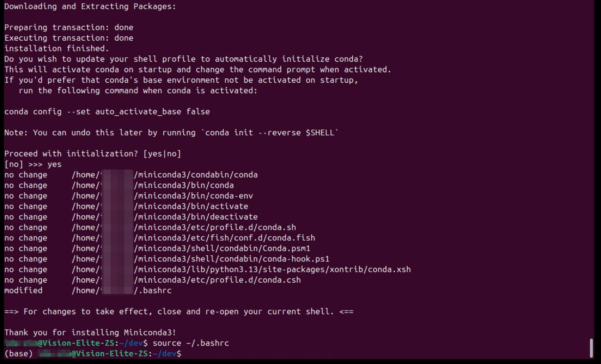Click the '/.bashrc' path in modified line
The height and width of the screenshot is (364, 601).
pos(153,291)
